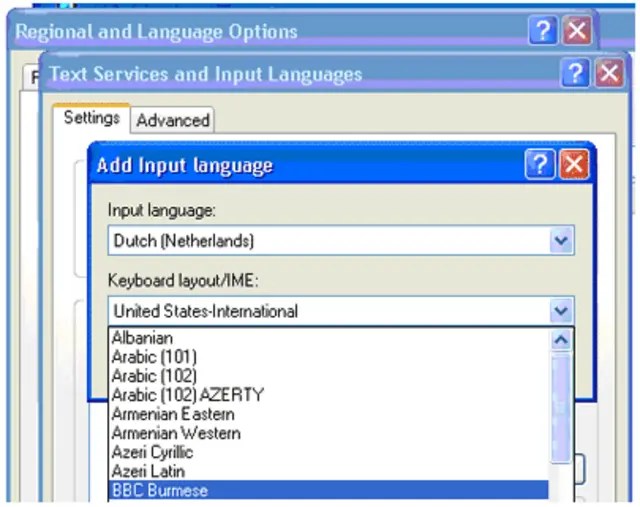Screen dimensions: 640x507
Task: Collapse the Keyboard layout/IME dropdown arrow
Action: click(x=562, y=311)
